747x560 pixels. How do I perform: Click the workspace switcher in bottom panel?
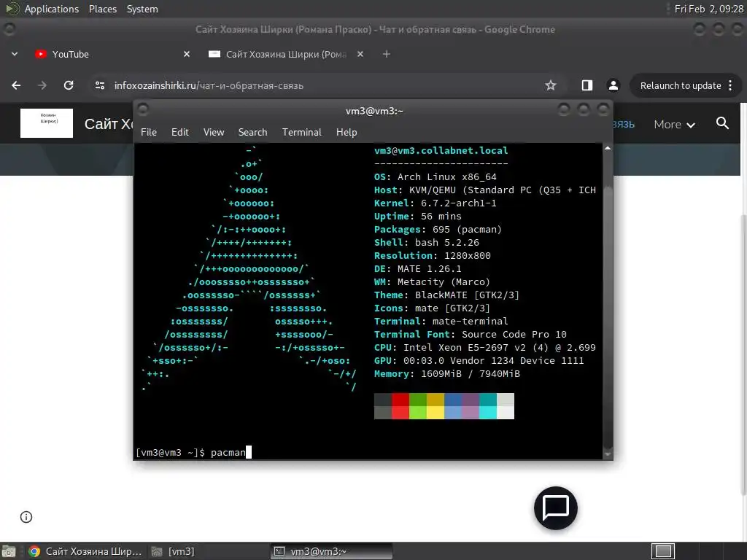point(662,551)
